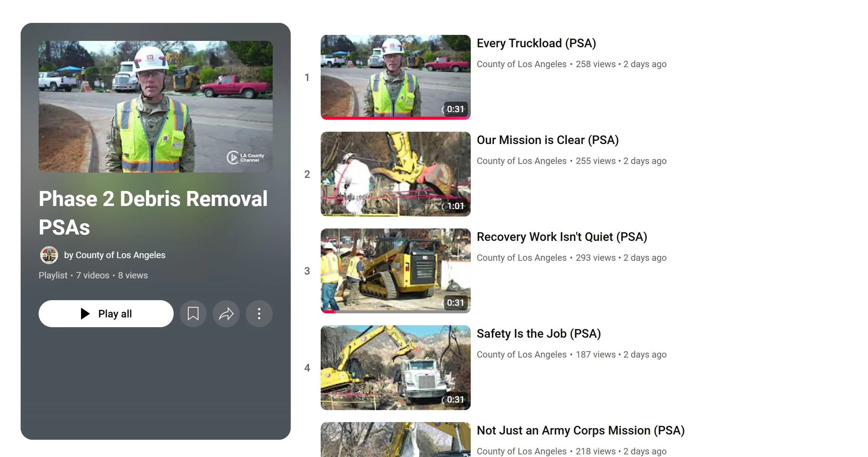This screenshot has height=457, width=868.
Task: Click the Recovery Work Isn't Quiet (PSA) title
Action: point(562,237)
